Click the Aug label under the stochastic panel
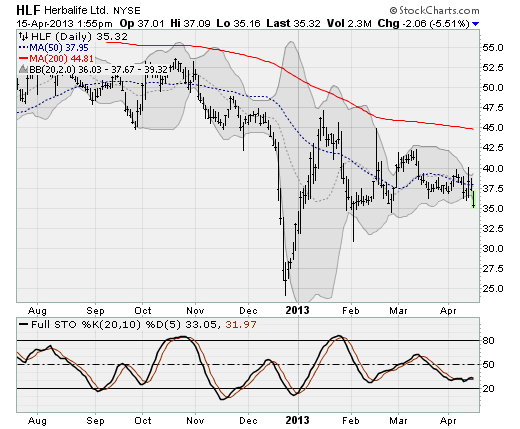This screenshot has width=520, height=429. (x=37, y=421)
